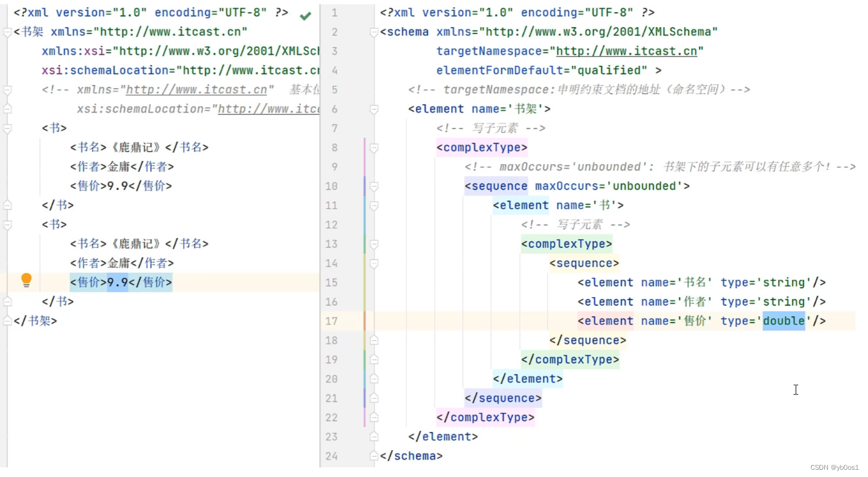Click the '写子元素' comment on line 12
The image size is (868, 477).
(575, 225)
